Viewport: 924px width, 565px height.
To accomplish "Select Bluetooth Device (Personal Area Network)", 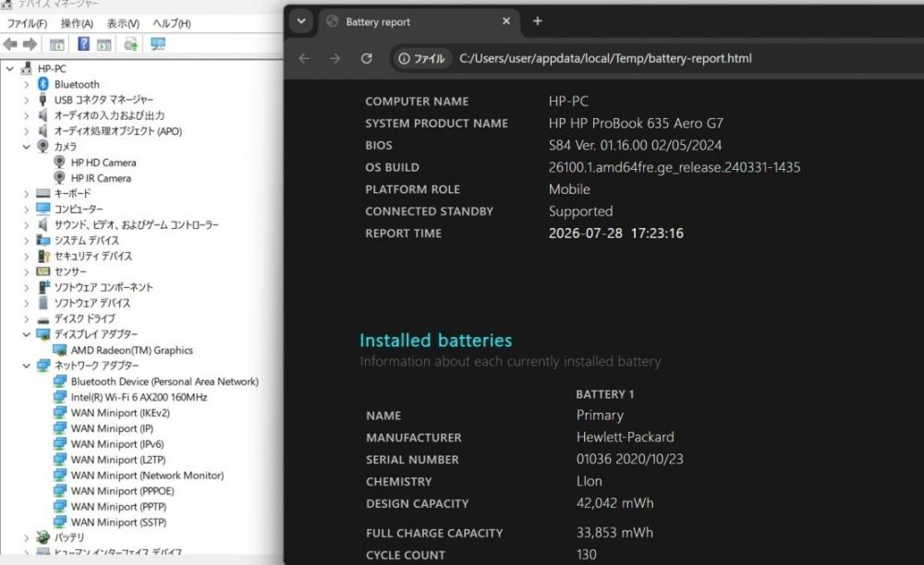I will pos(164,381).
